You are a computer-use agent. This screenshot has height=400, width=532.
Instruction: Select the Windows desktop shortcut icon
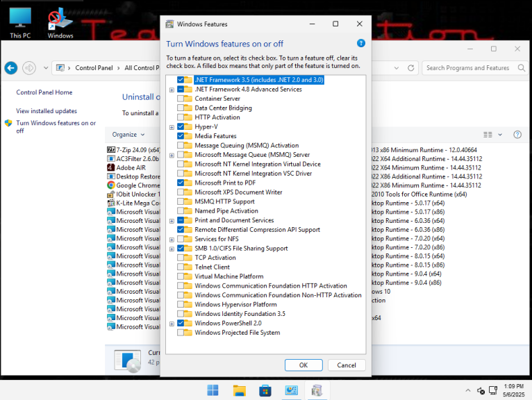tap(60, 23)
